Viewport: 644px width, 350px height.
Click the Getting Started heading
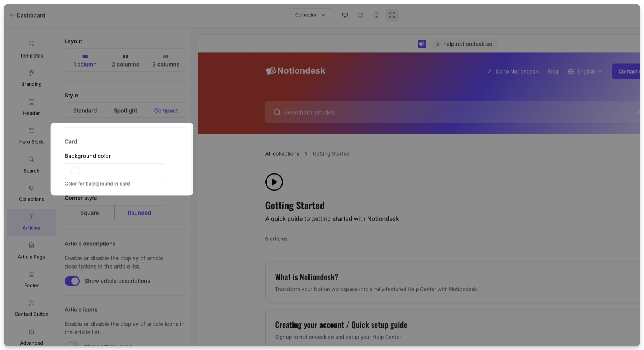point(295,206)
